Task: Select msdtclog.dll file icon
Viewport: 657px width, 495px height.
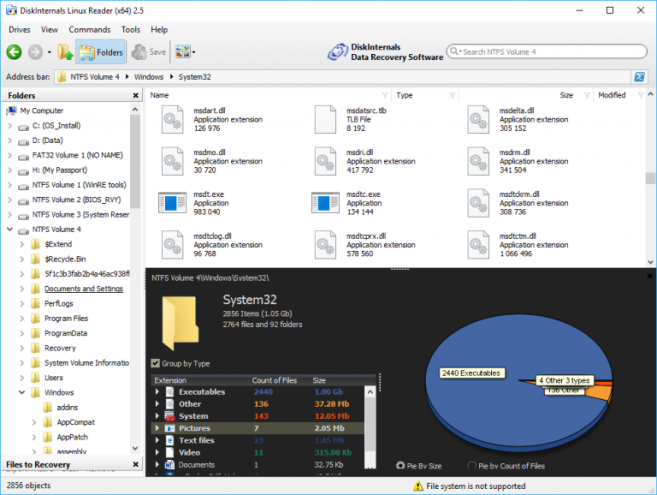Action: pos(172,245)
